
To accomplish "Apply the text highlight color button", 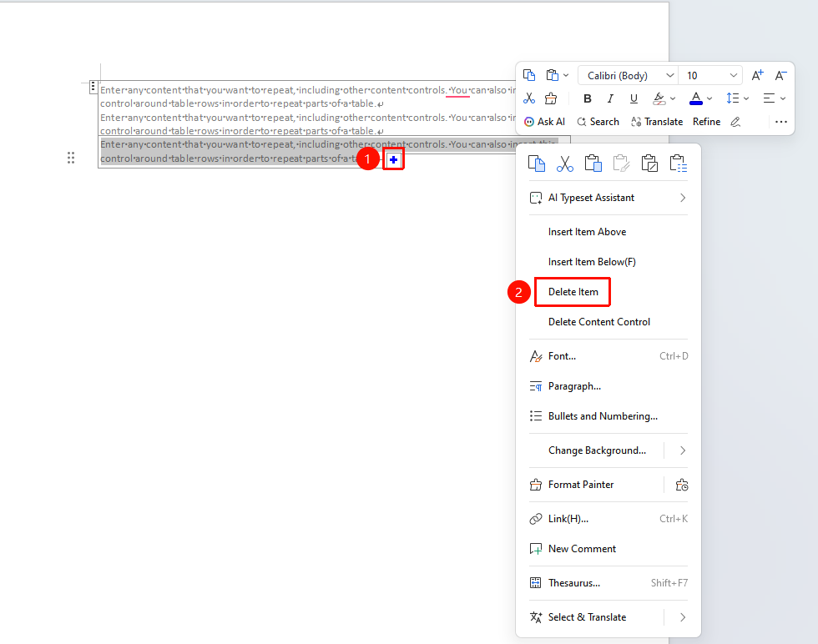I will [659, 98].
